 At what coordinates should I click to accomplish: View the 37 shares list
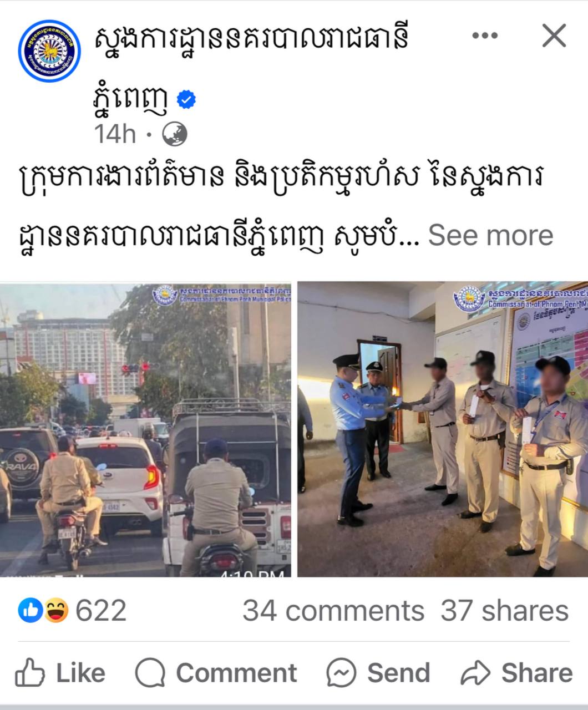[x=505, y=611]
